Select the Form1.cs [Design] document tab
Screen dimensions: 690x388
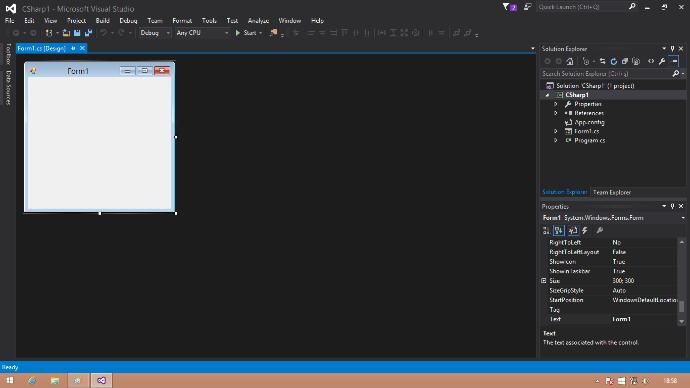coord(42,48)
